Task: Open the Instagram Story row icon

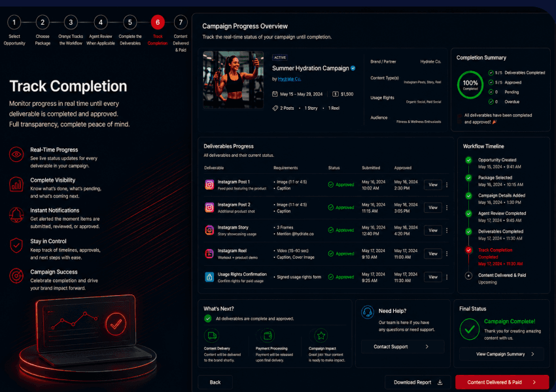Action: click(209, 230)
